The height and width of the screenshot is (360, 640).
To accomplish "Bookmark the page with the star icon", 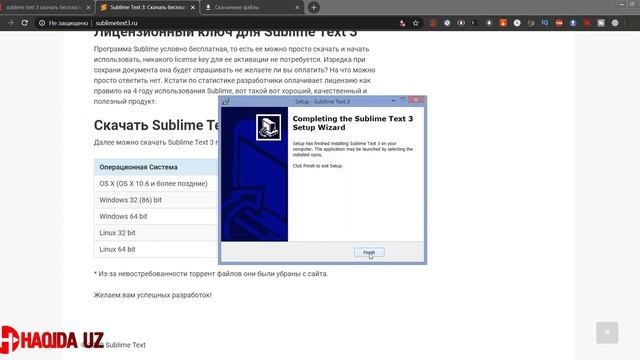I will 416,23.
